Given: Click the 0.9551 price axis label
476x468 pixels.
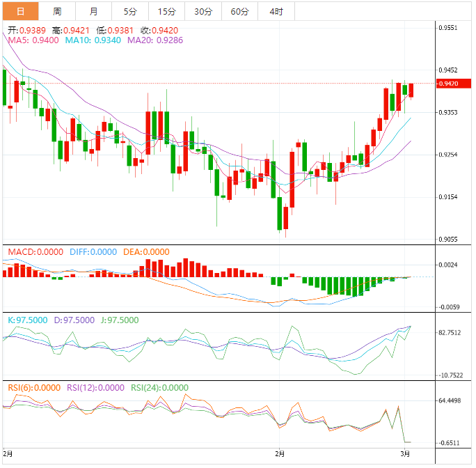Looking at the screenshot, I should click(448, 28).
